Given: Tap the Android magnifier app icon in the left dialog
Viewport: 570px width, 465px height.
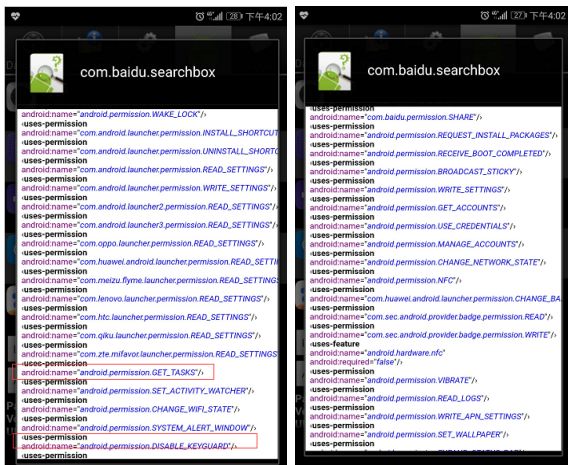Looking at the screenshot, I should [x=47, y=73].
